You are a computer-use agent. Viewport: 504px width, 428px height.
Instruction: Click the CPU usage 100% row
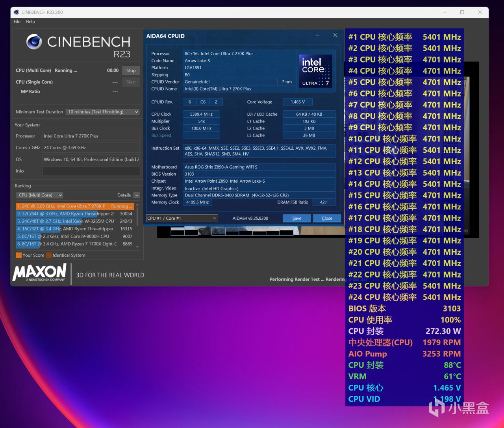coord(404,320)
